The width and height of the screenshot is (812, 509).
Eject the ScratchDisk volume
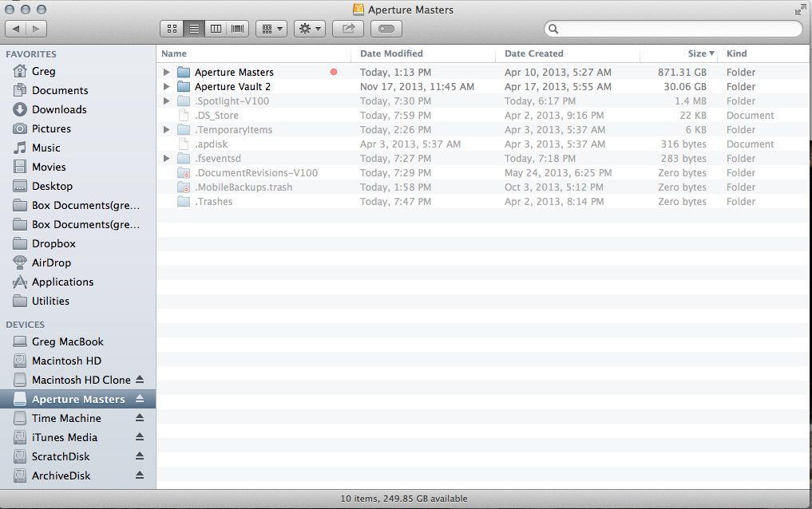coord(140,456)
